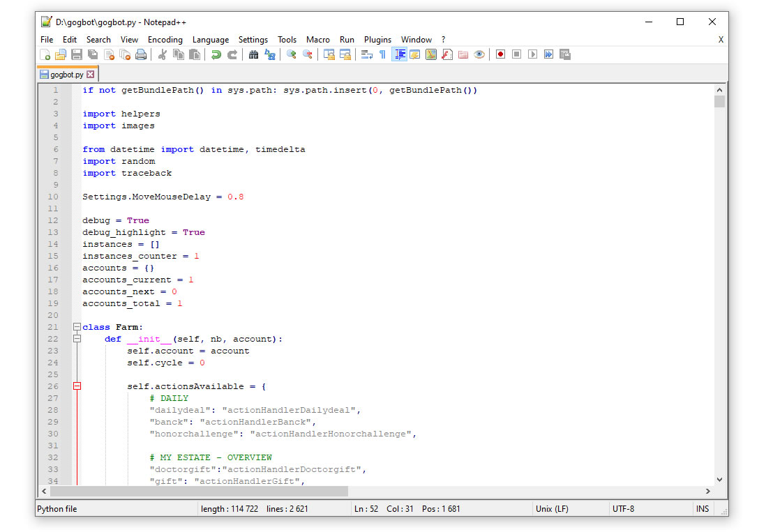Zoom in with magnifier plus icon
This screenshot has width=766, height=532.
tap(291, 54)
